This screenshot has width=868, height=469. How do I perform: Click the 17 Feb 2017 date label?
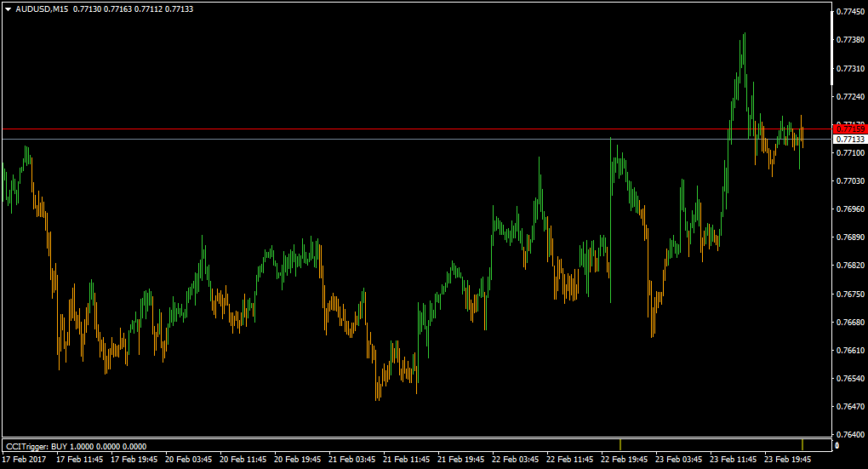point(25,460)
